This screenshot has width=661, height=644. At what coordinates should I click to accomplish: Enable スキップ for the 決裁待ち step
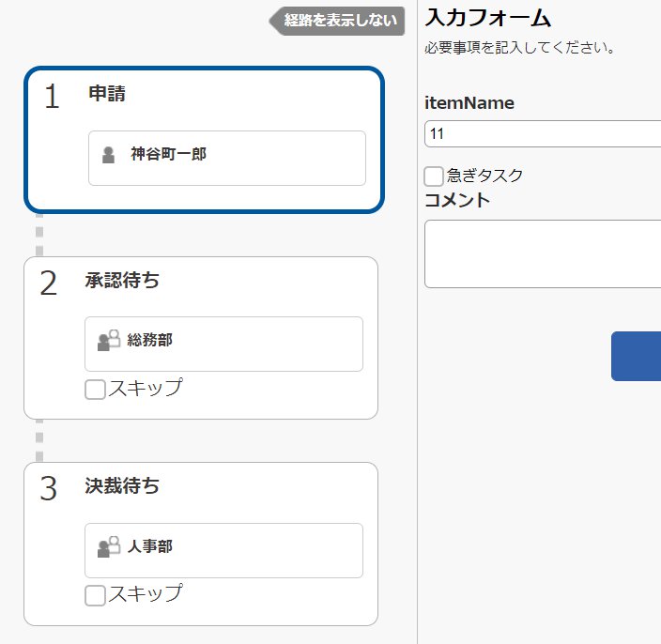[95, 596]
